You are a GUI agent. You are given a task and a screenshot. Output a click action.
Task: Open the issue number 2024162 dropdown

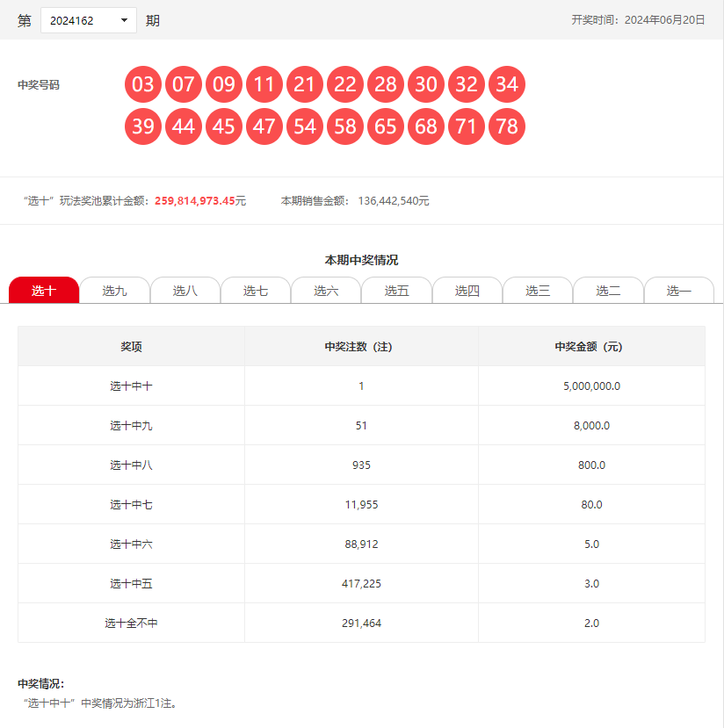pos(89,20)
